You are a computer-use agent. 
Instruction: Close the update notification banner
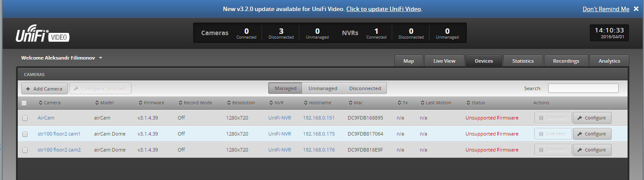636,9
